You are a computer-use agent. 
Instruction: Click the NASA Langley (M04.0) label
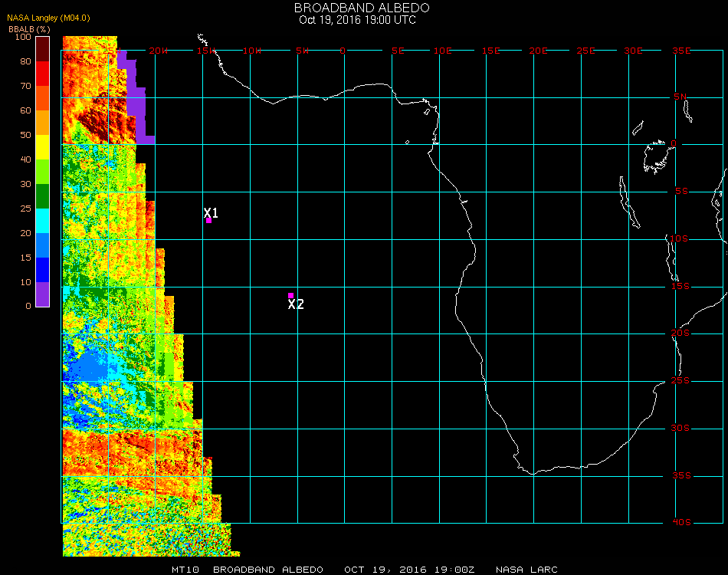click(x=48, y=18)
